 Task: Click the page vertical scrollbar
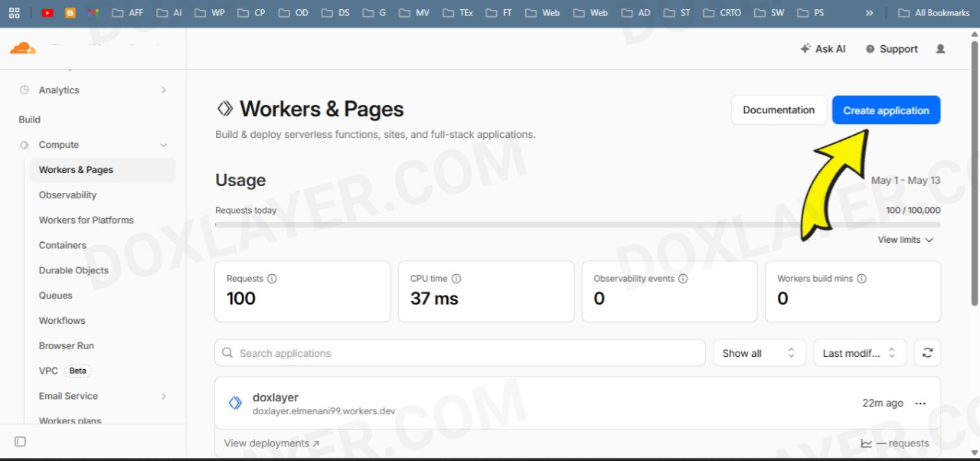(x=975, y=172)
